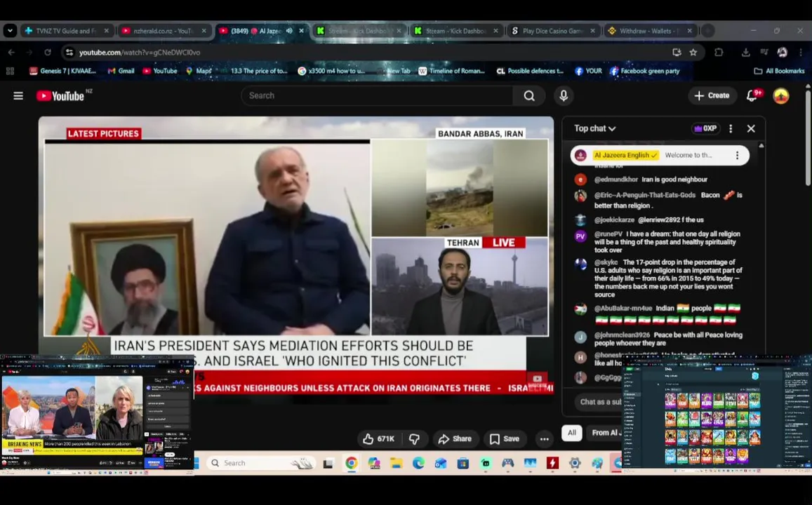Open the @edmundkhor chat username

click(615, 180)
